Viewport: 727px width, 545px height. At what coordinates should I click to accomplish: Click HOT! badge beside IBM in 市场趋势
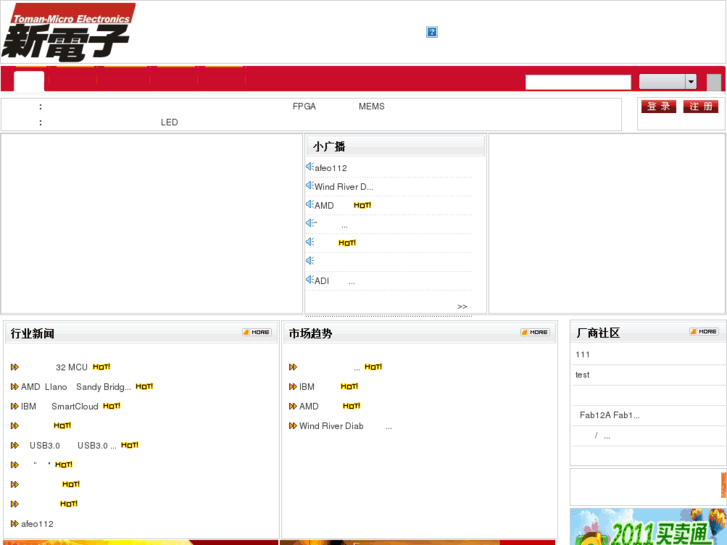(x=349, y=386)
